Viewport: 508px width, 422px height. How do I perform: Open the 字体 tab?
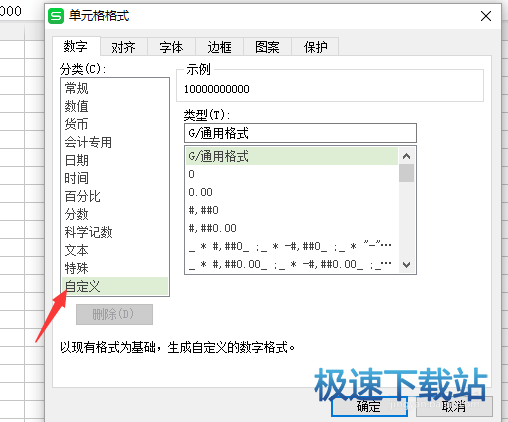point(171,47)
